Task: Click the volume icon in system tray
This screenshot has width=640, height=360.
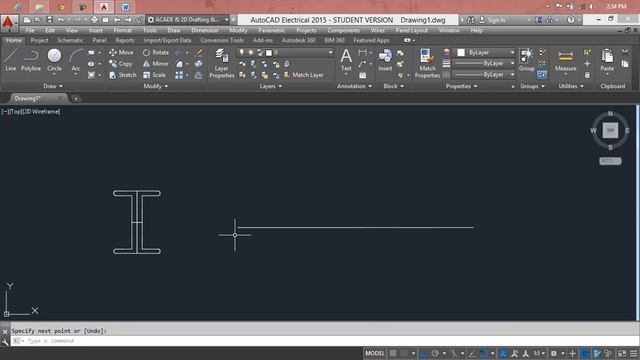Action: point(591,7)
